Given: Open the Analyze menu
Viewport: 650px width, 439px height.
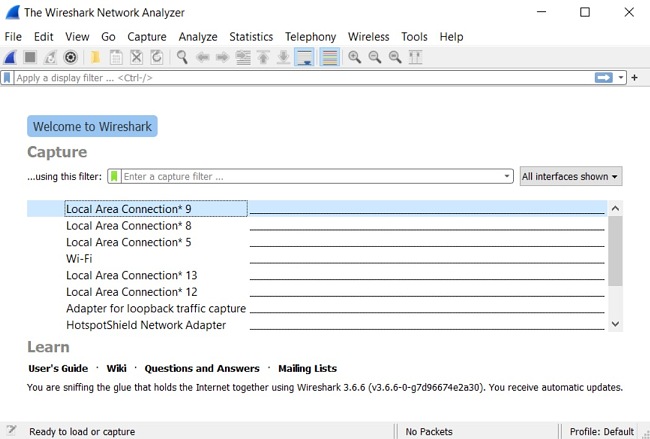Looking at the screenshot, I should click(198, 37).
